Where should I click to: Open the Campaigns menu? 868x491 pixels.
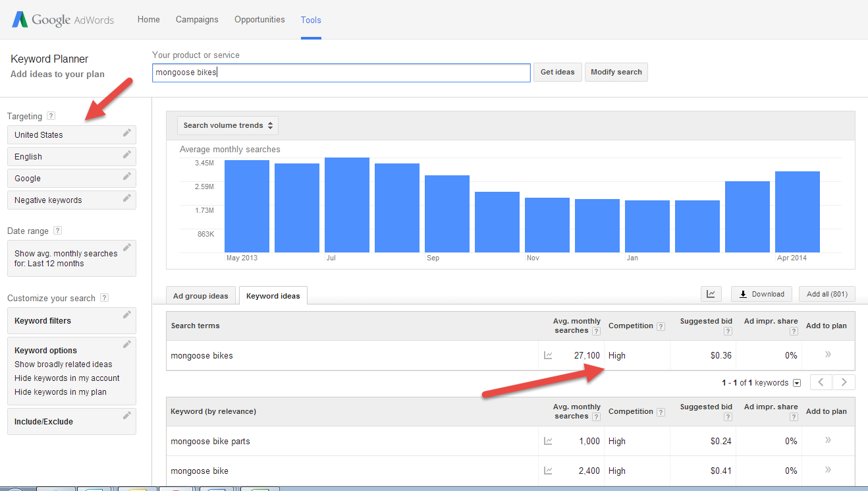(x=197, y=20)
